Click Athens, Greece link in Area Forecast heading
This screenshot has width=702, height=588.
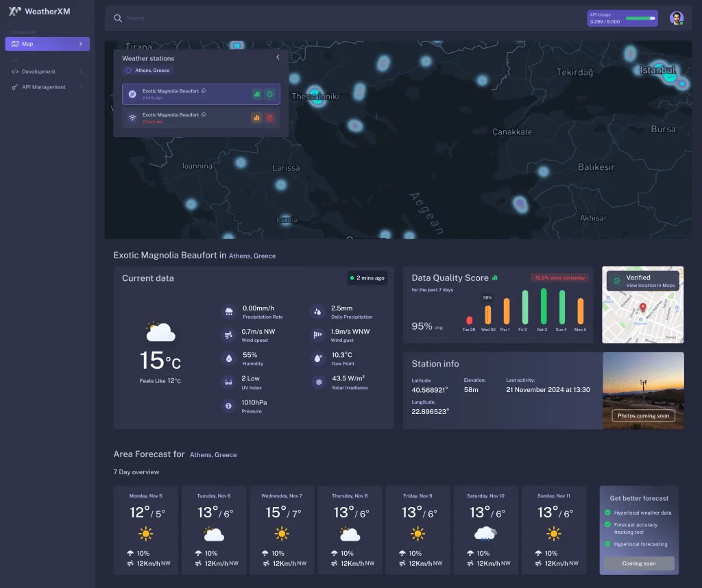213,454
